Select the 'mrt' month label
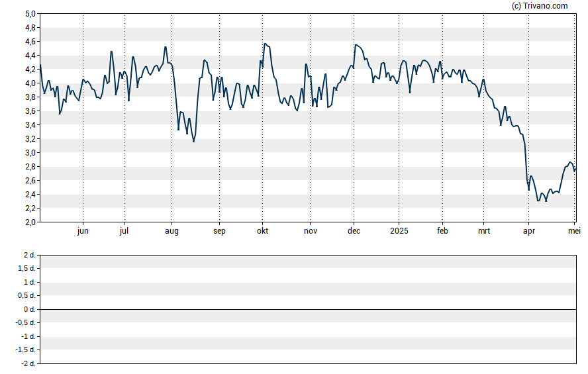This screenshot has height=374, width=588. coord(484,231)
